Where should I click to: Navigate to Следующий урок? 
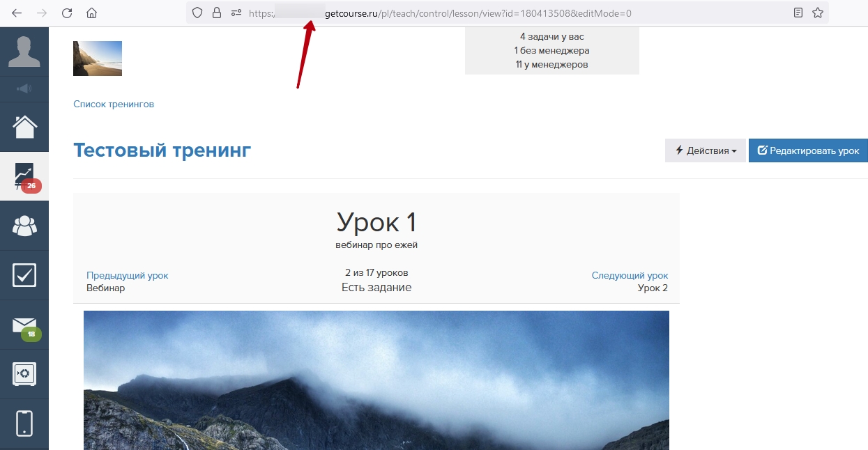630,275
